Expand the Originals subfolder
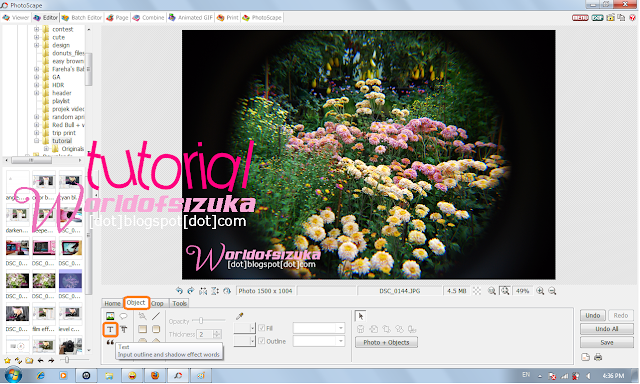This screenshot has width=640, height=384. pos(46,149)
